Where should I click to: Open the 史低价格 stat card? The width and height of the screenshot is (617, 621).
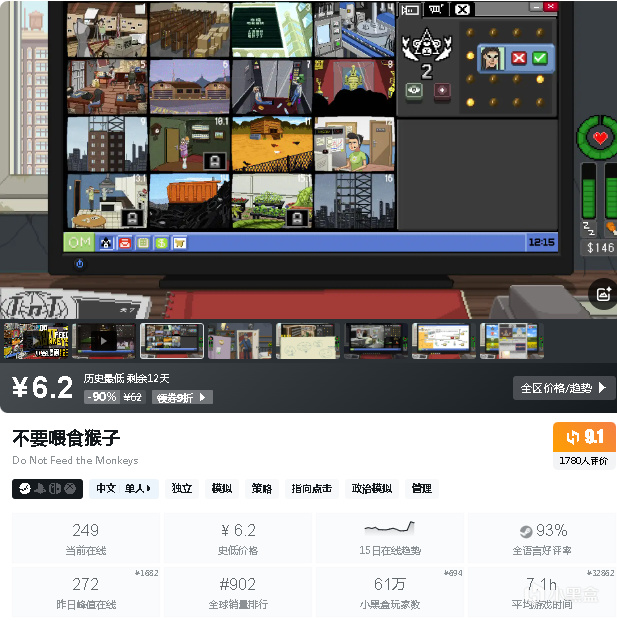pyautogui.click(x=238, y=538)
